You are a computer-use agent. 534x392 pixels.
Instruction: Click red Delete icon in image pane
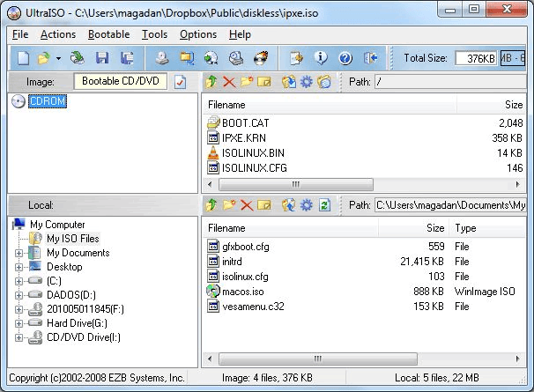[229, 82]
